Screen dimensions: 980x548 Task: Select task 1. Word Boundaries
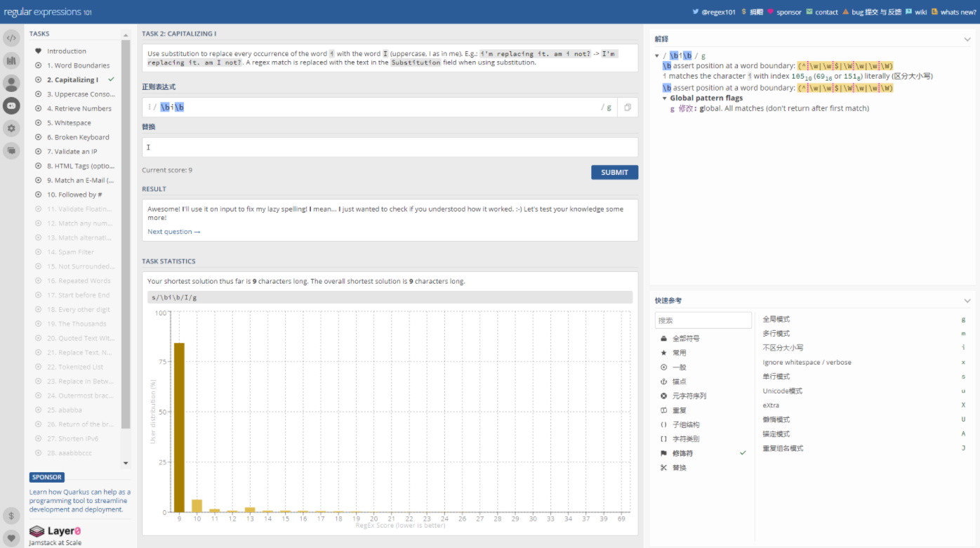77,65
